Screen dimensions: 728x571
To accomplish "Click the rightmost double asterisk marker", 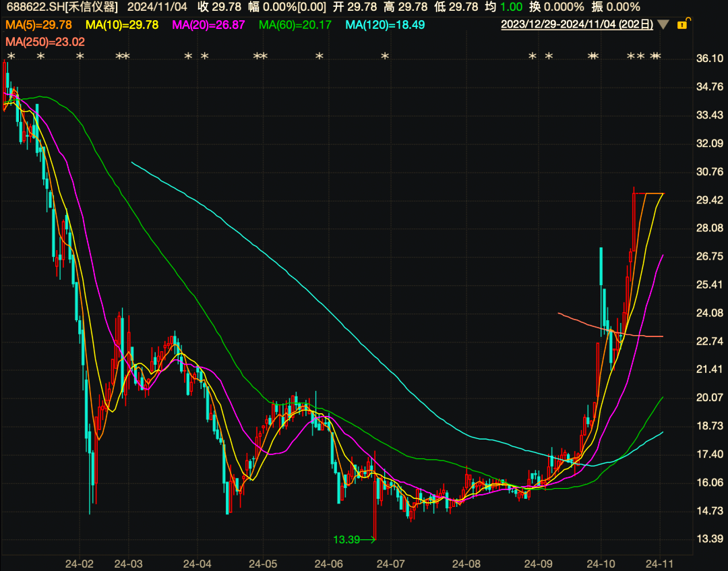I will [655, 57].
